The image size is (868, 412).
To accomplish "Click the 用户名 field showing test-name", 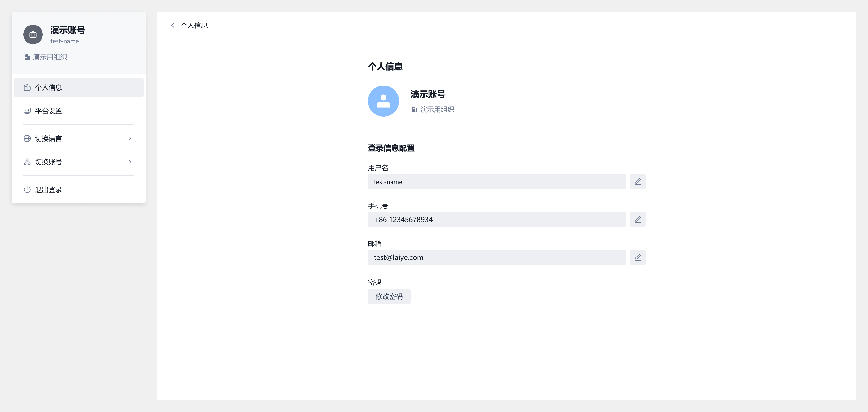I will coord(497,182).
